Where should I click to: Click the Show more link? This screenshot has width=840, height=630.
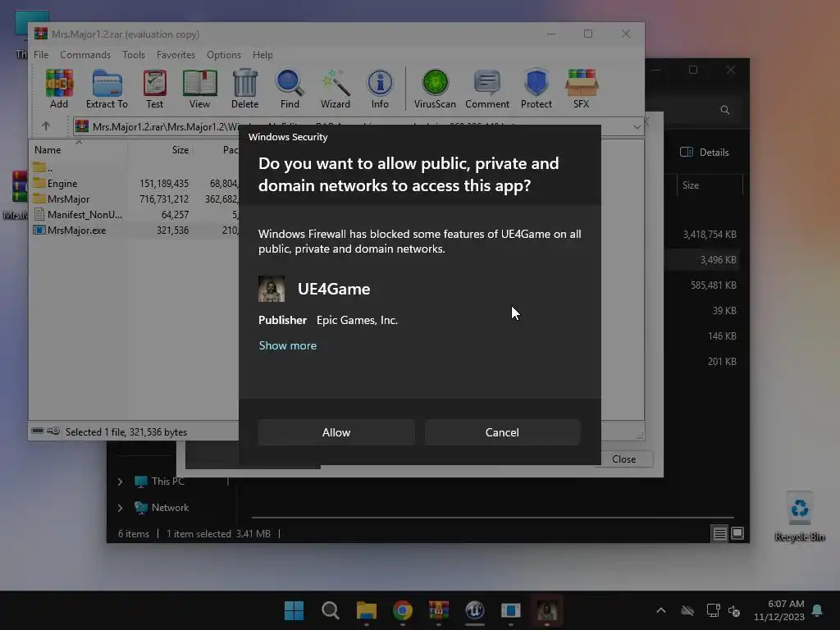(288, 345)
